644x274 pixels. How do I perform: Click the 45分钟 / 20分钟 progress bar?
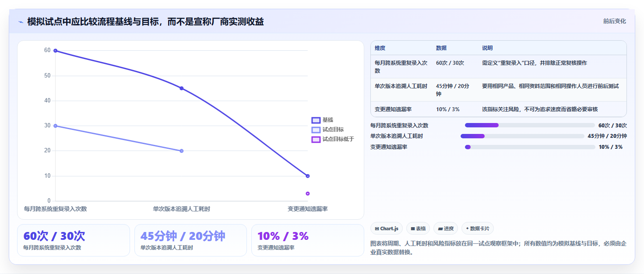522,136
